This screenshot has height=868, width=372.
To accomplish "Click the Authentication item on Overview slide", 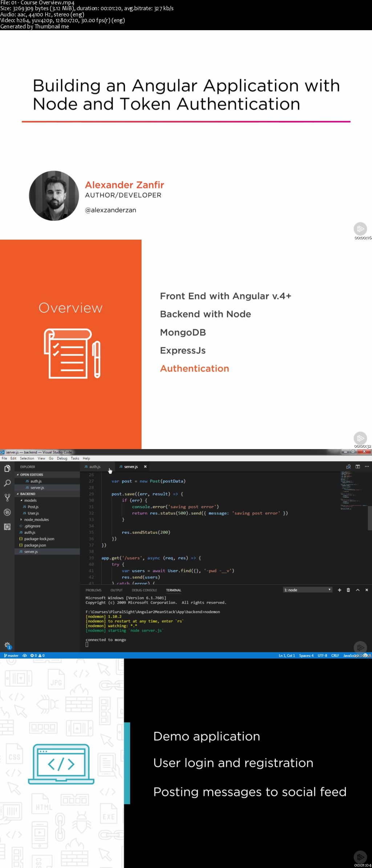I will tap(194, 368).
